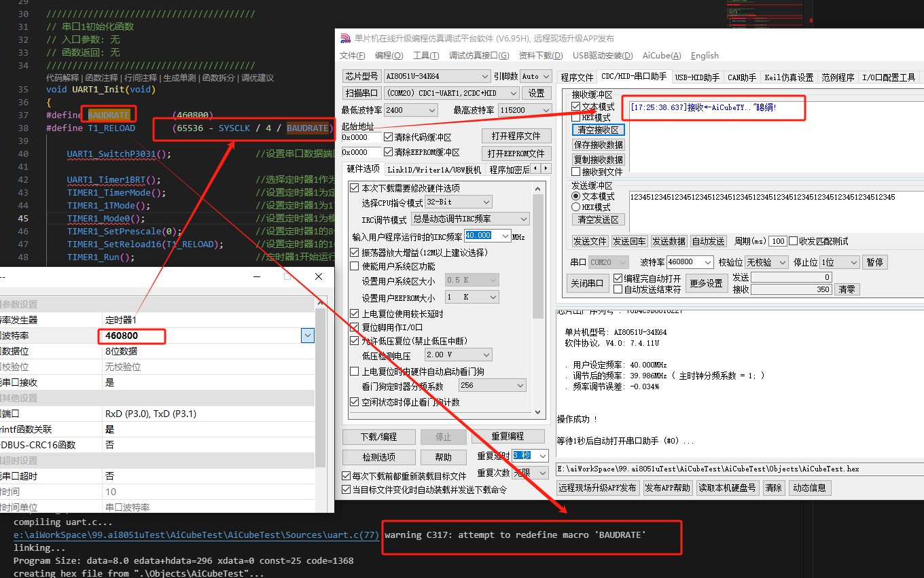
Task: Click the 下载/编程 button
Action: (x=378, y=437)
